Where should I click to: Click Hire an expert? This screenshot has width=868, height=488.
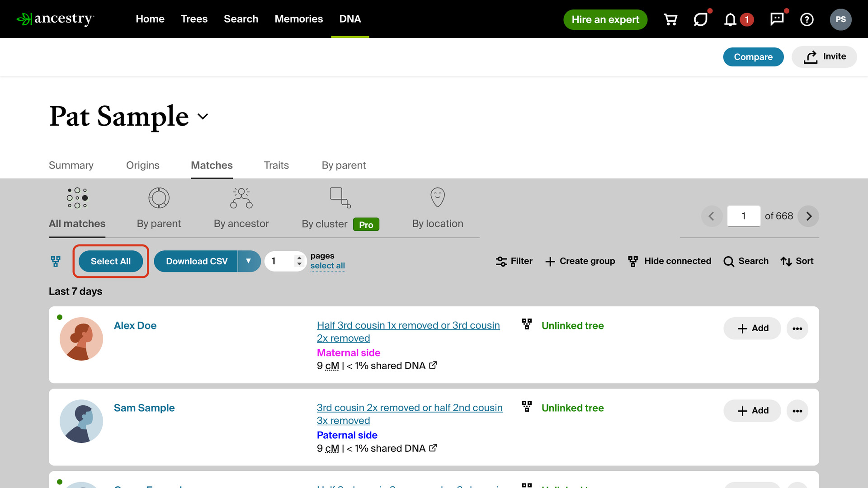click(x=605, y=19)
